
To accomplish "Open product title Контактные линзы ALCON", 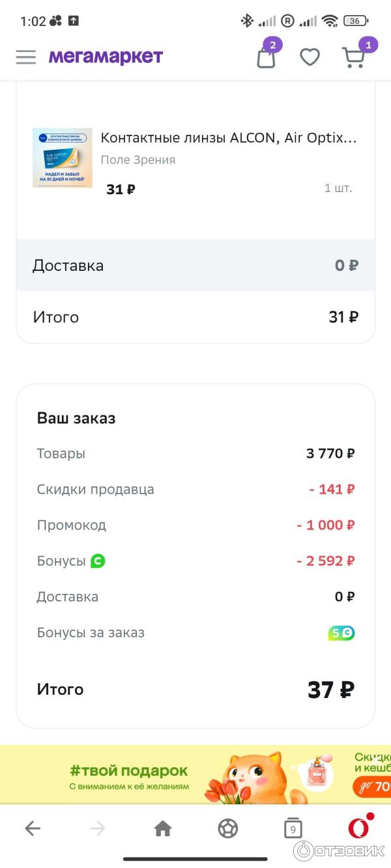I will pyautogui.click(x=228, y=138).
